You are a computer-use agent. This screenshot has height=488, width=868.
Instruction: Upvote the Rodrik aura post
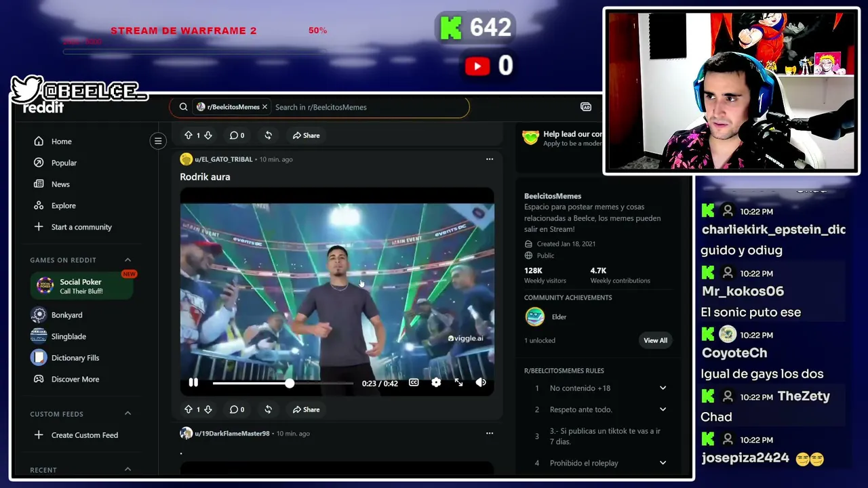pyautogui.click(x=189, y=409)
